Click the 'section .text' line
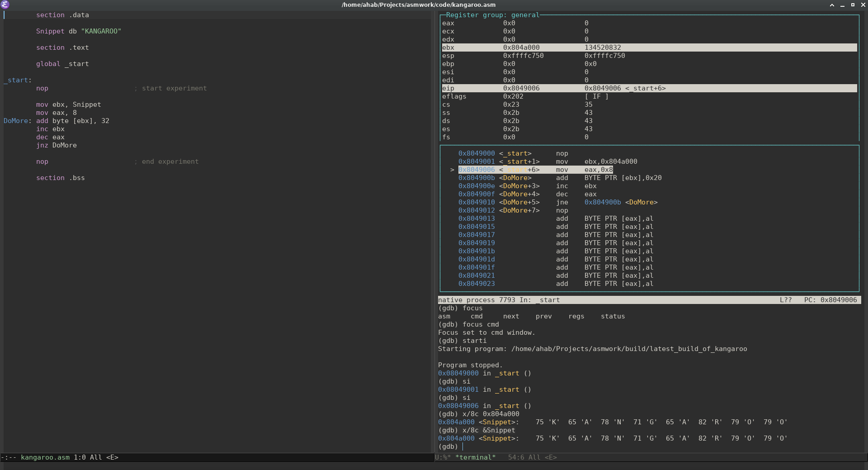The image size is (868, 470). 62,47
